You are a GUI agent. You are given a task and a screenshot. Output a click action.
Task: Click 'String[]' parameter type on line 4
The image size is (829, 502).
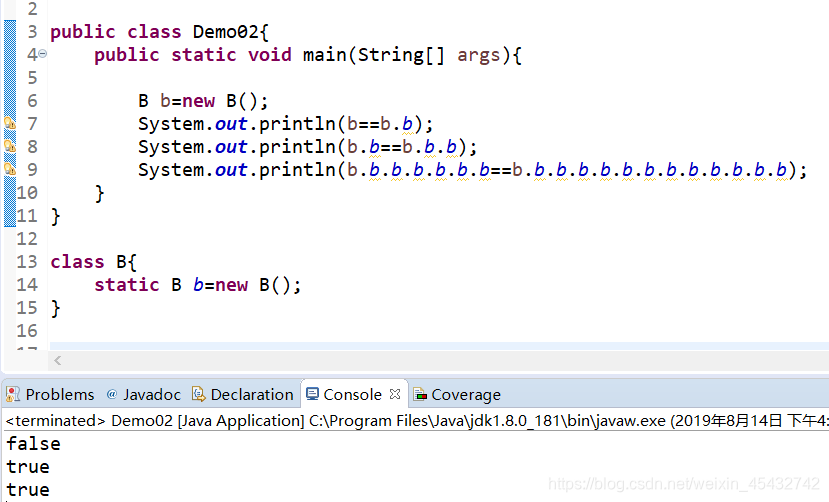coord(401,54)
